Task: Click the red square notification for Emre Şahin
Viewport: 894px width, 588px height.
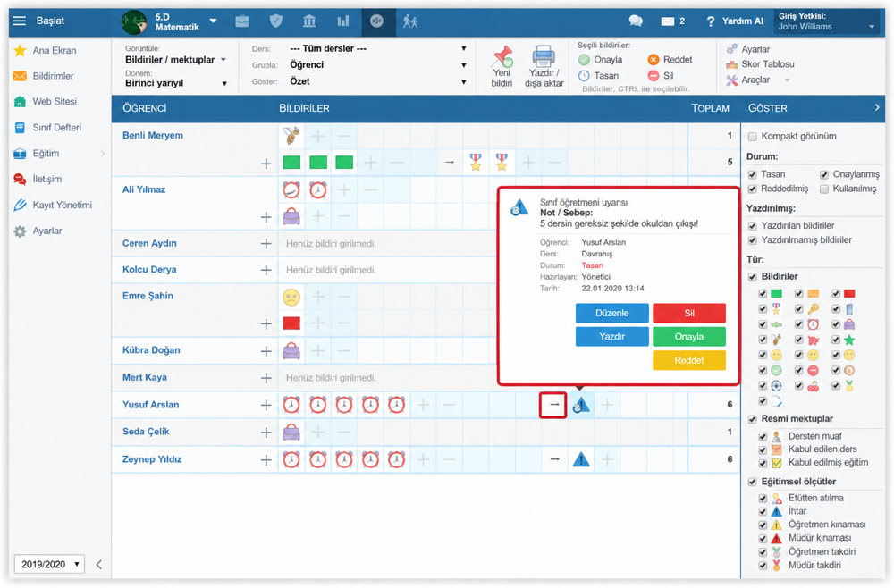Action: [291, 323]
